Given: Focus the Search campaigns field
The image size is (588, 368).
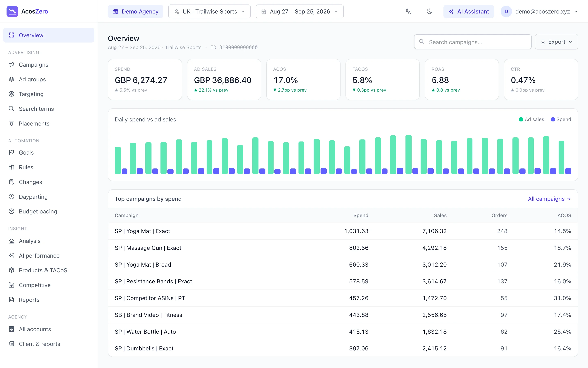Looking at the screenshot, I should (473, 42).
